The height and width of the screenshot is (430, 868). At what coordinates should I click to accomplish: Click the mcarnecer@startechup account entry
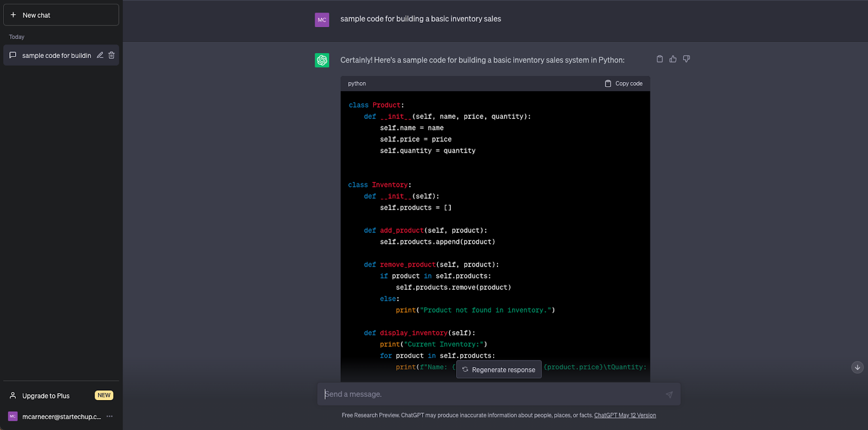coord(61,416)
